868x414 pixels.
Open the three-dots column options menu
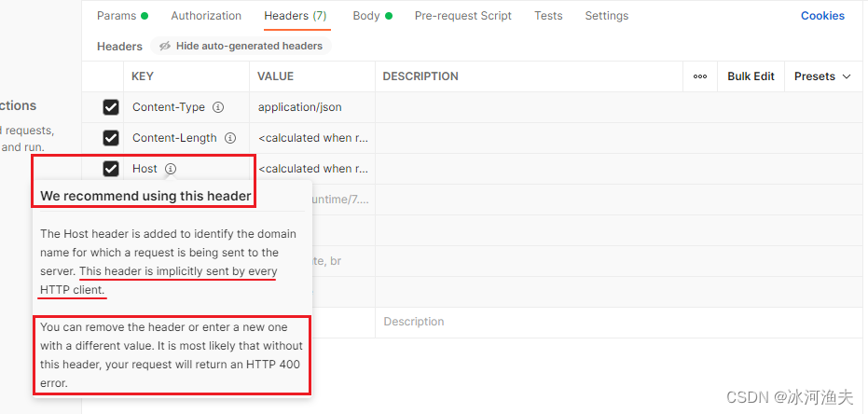(700, 76)
